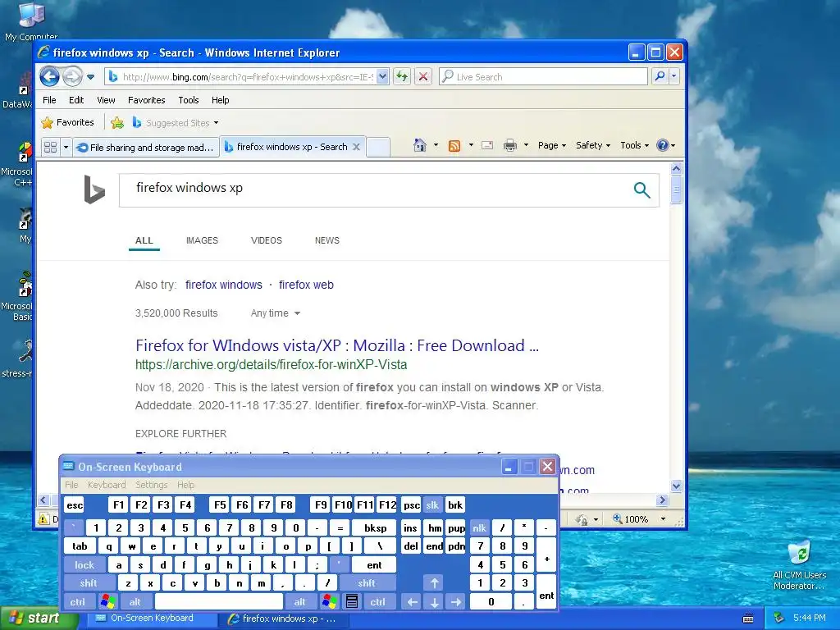The image size is (840, 630).
Task: Click the IE Forward navigation button
Action: 72,76
